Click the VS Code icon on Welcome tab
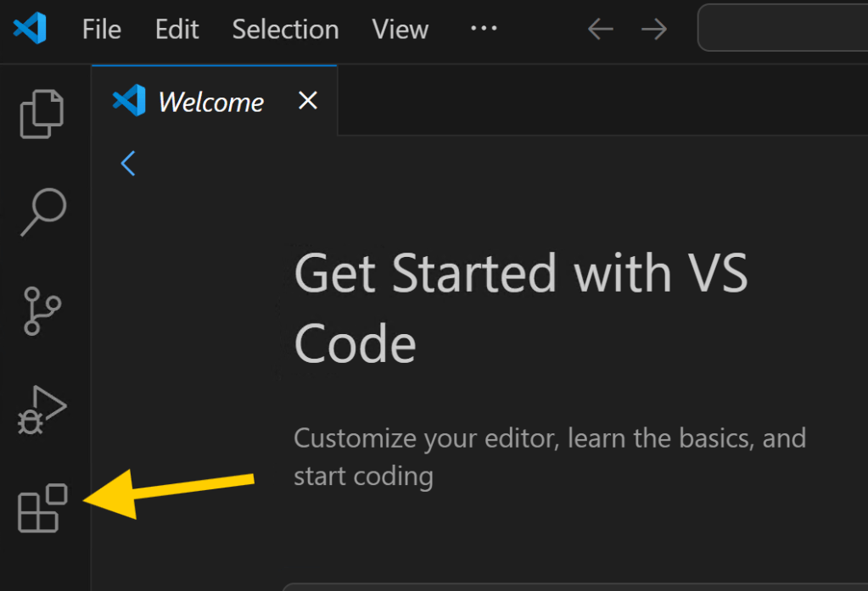Screen dimensions: 868x591 pyautogui.click(x=129, y=101)
